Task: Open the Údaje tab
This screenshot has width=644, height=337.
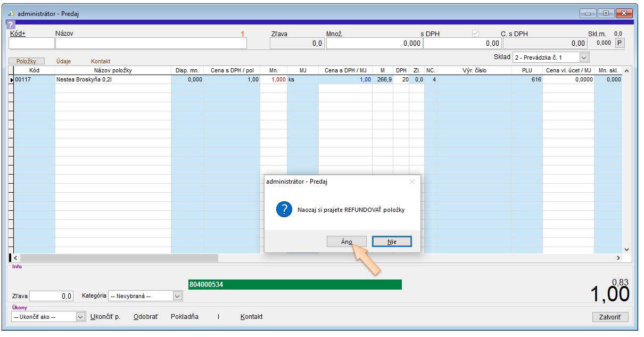Action: point(63,61)
